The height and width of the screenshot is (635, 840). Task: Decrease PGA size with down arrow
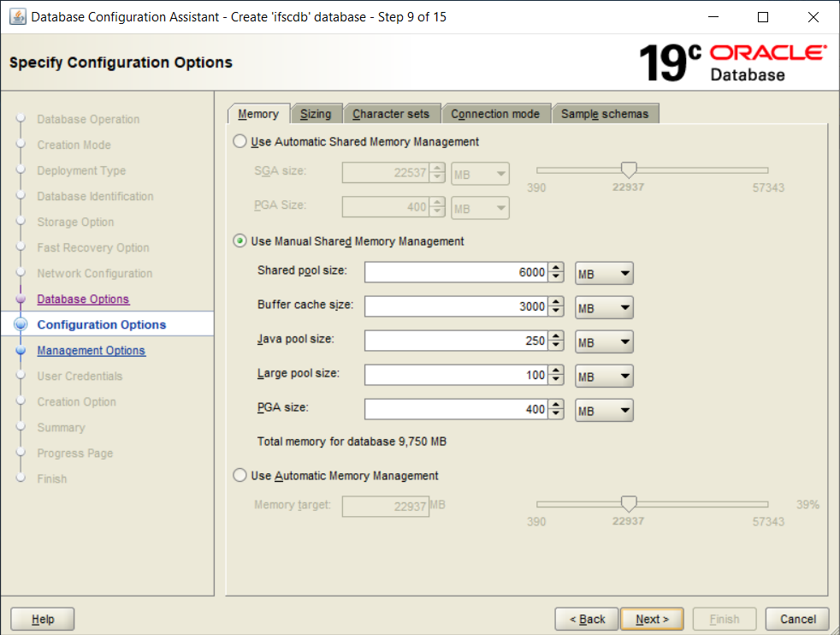[x=557, y=414]
